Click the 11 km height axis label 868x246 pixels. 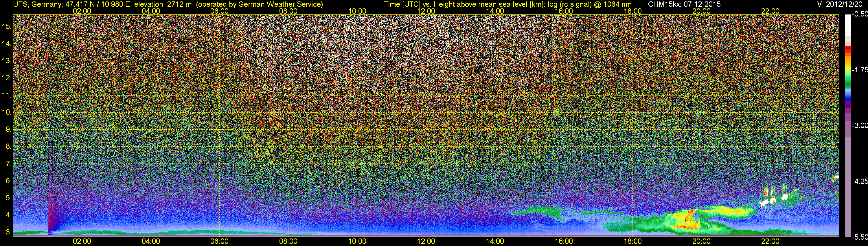[7, 95]
